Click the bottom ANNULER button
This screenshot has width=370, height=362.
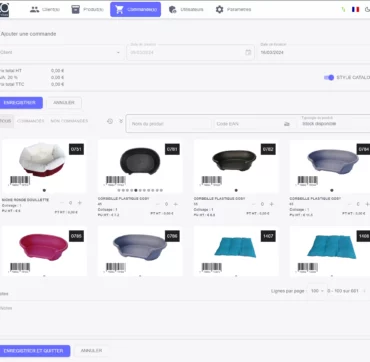91,351
